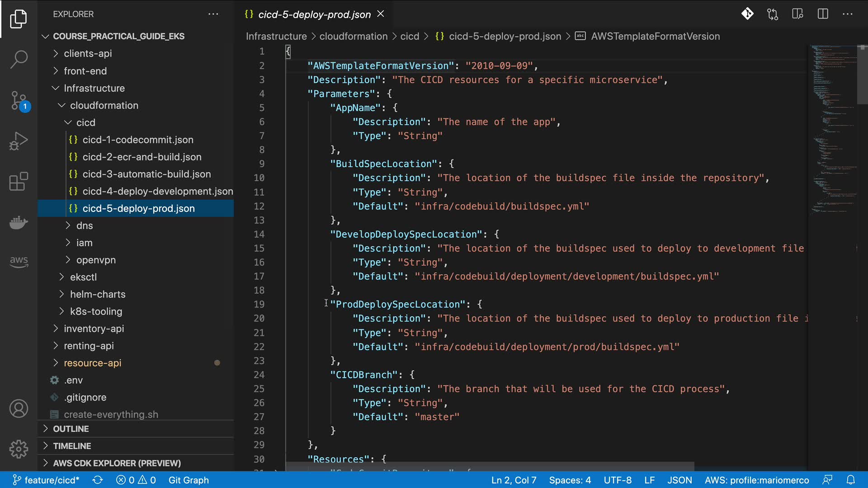
Task: Change the JSON language mode
Action: 679,480
